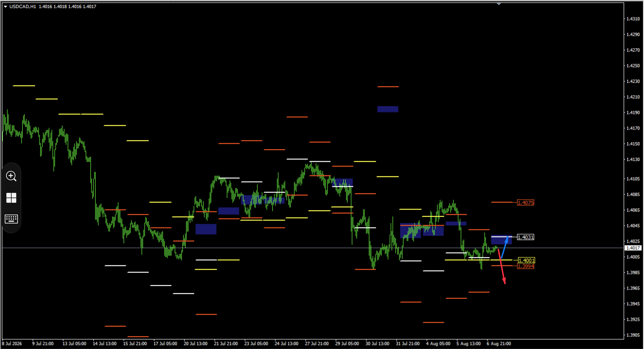Click the 1.4310 price scale value

click(633, 19)
